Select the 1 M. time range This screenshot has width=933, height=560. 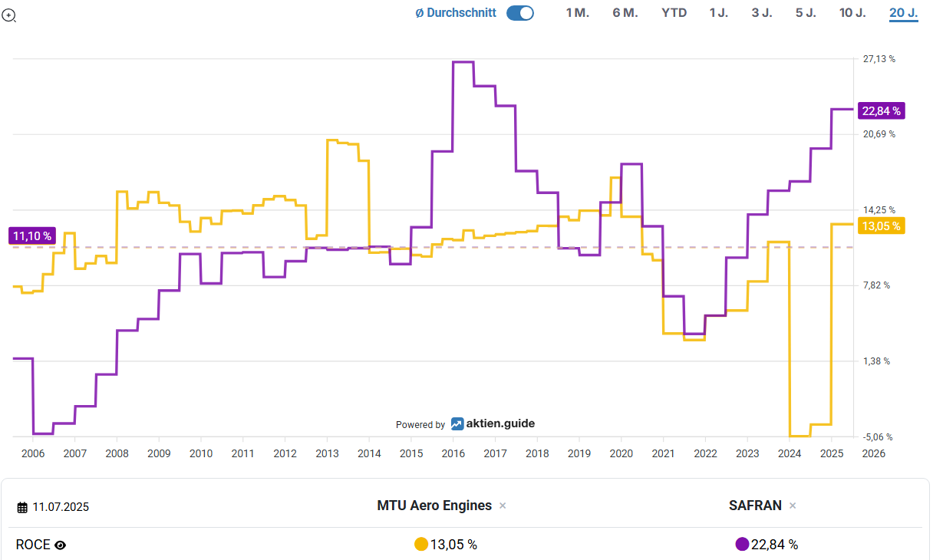pos(578,13)
